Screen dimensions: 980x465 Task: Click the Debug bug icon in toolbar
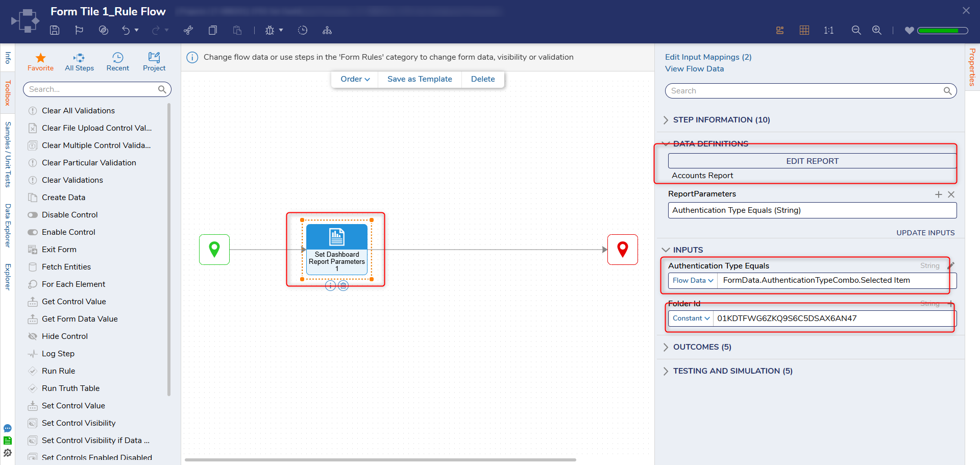click(269, 31)
